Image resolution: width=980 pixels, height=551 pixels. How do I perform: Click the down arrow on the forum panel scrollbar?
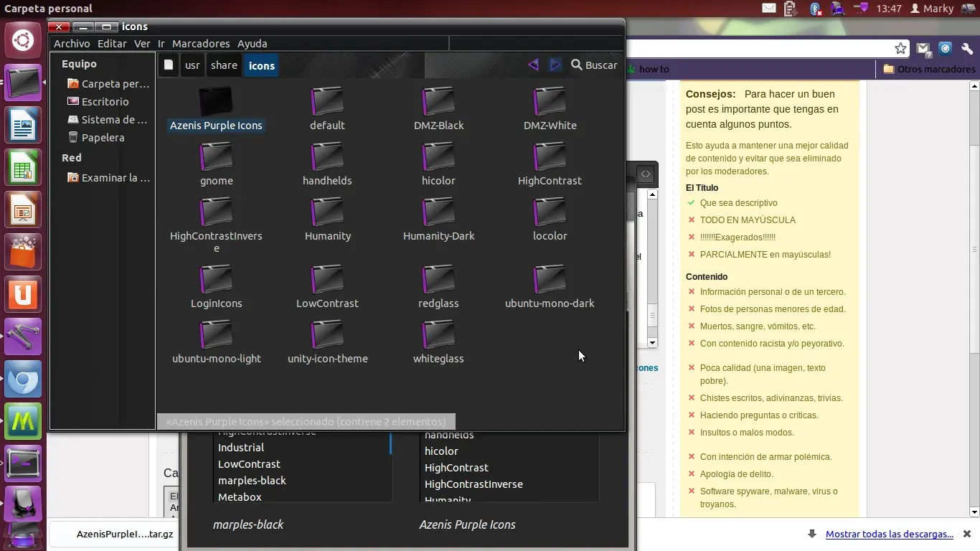point(652,344)
